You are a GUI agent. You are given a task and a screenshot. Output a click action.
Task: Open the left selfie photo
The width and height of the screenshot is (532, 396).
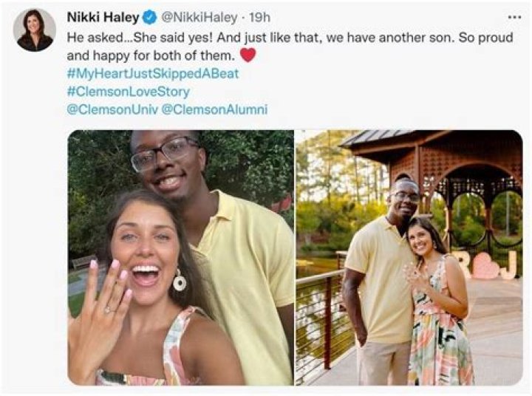click(180, 257)
